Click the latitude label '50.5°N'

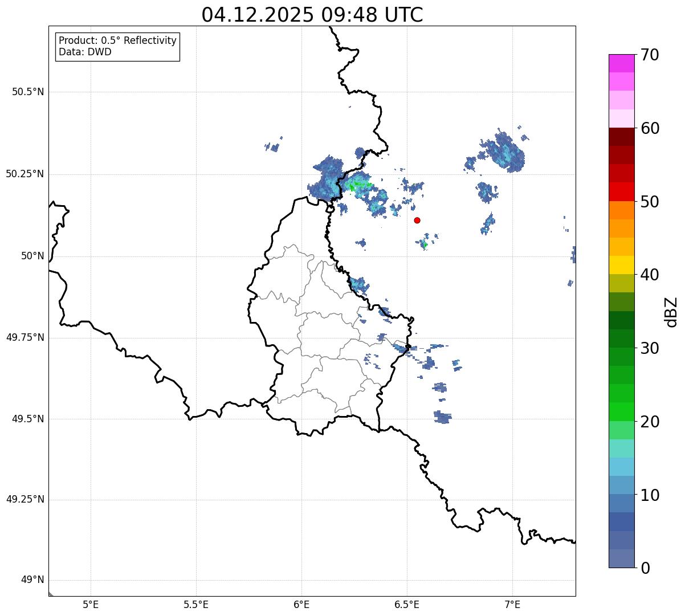[x=28, y=92]
